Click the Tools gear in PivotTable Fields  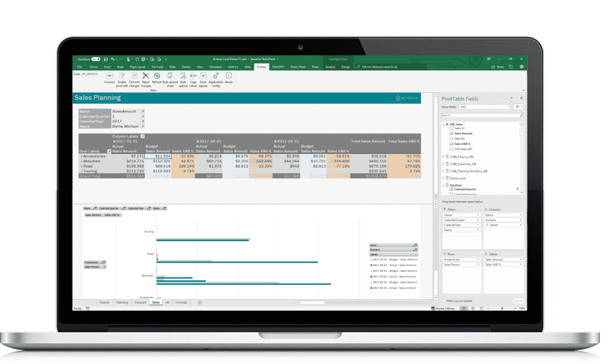517,107
